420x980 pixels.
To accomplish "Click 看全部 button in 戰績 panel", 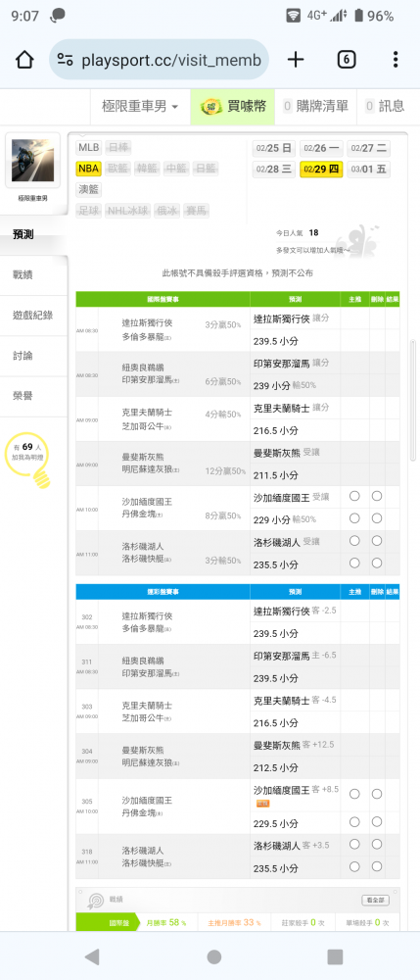I will 375,900.
